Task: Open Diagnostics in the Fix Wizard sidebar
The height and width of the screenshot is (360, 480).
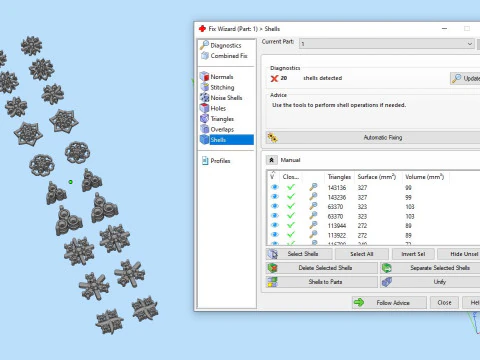Action: click(x=226, y=45)
